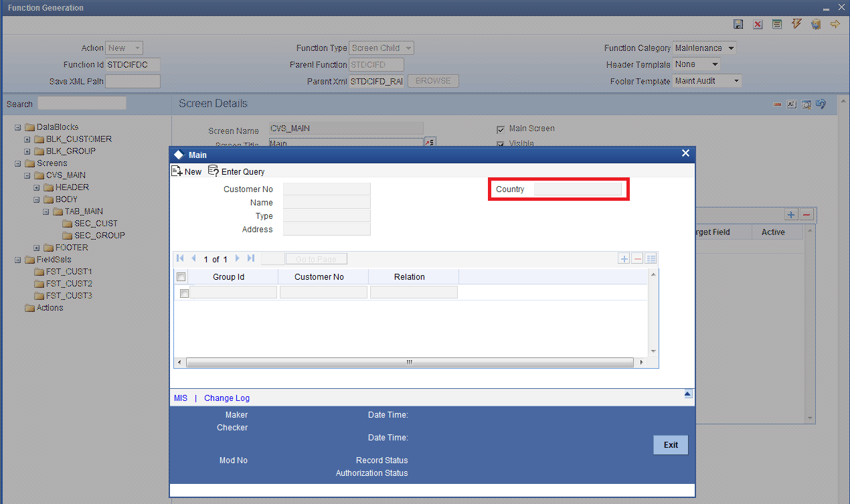Select the SEC_CUST tree item
The height and width of the screenshot is (504, 850).
pyautogui.click(x=96, y=224)
